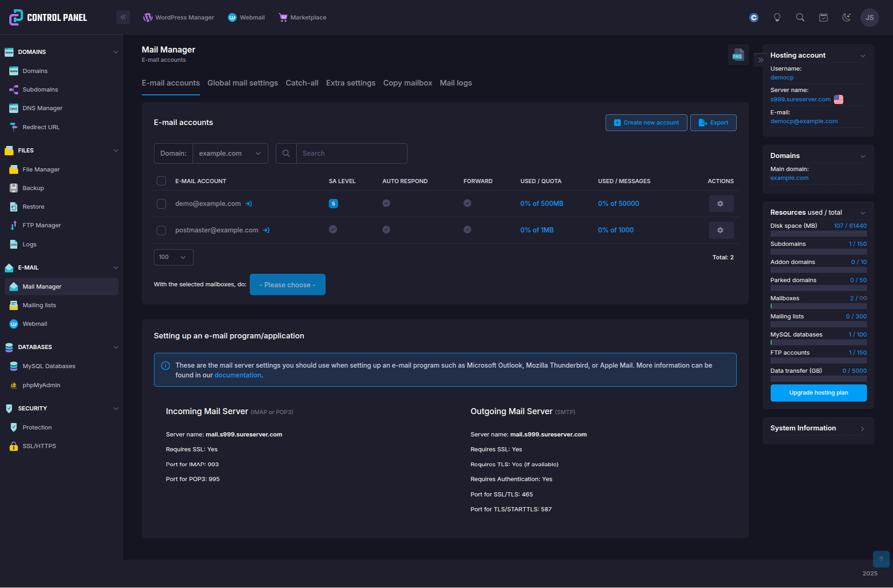Switch to the Catch-all tab

coord(302,83)
